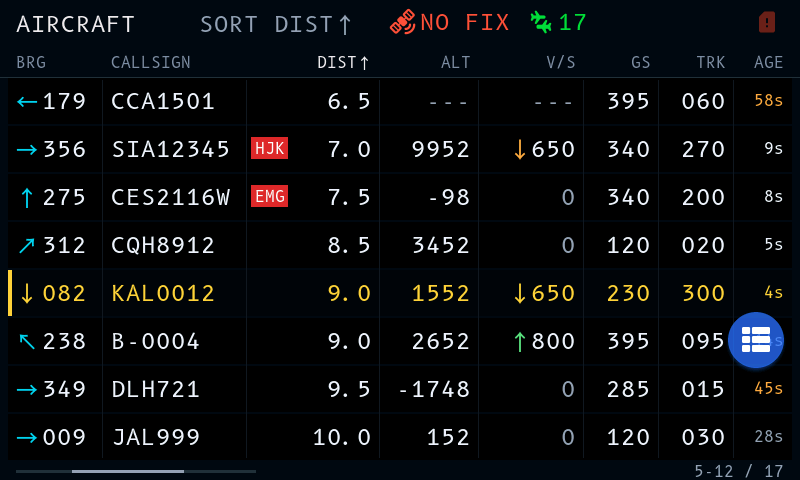Select callsign DLH721
The image size is (800, 480).
click(155, 389)
